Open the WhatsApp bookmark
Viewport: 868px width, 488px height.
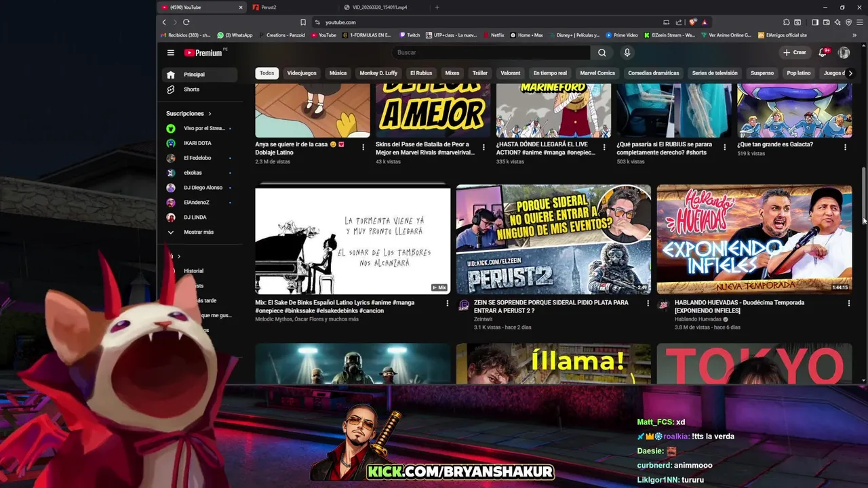tap(235, 35)
